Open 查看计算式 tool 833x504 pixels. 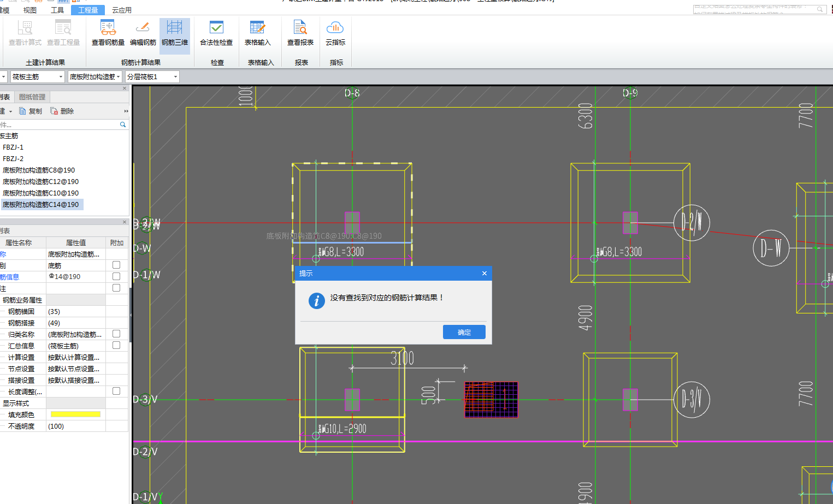point(25,33)
